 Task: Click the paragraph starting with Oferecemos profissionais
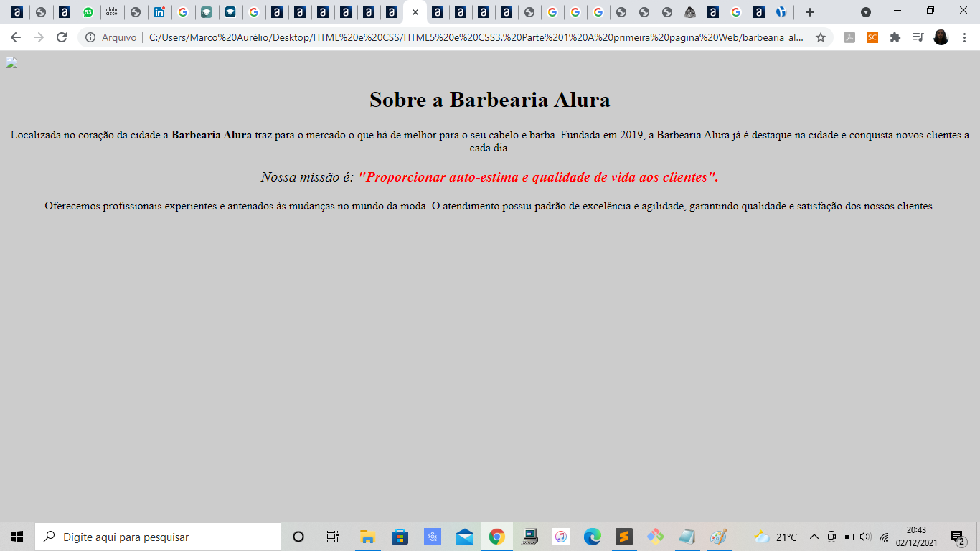click(x=490, y=206)
